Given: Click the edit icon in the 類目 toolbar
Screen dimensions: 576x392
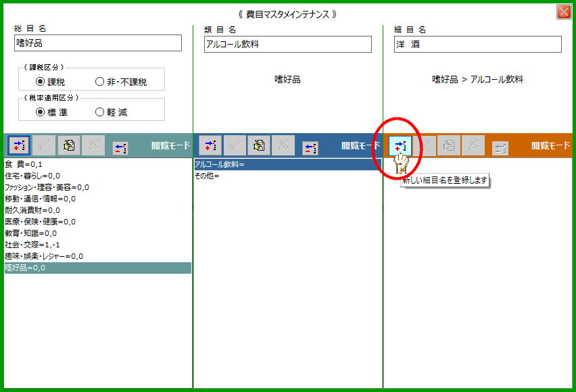Looking at the screenshot, I should 259,145.
